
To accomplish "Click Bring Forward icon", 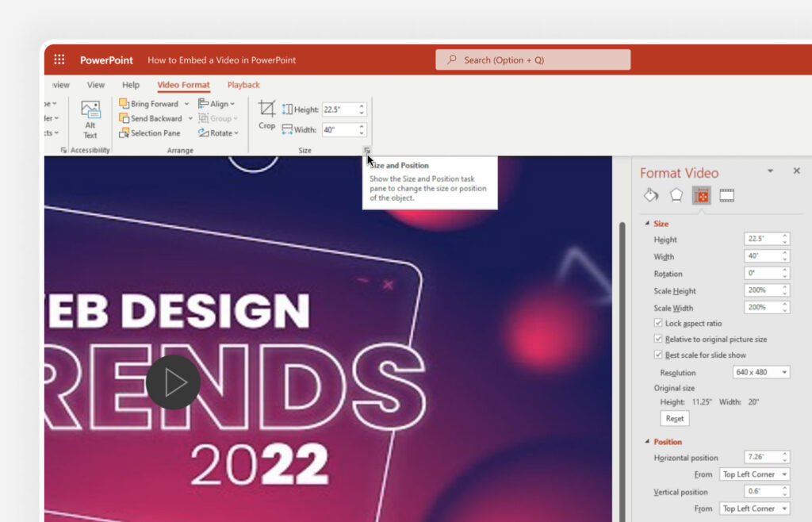I will pos(124,104).
